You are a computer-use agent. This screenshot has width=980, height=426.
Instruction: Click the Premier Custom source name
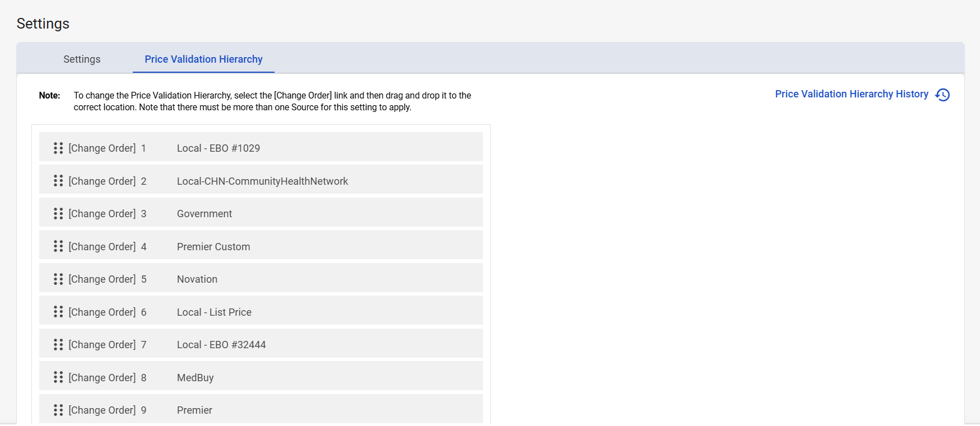(x=213, y=247)
